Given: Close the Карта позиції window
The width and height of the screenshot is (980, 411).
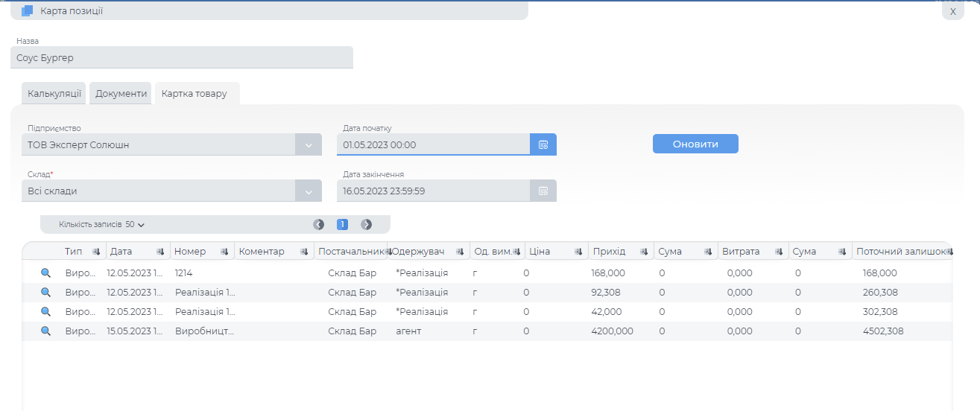Looking at the screenshot, I should pyautogui.click(x=952, y=11).
